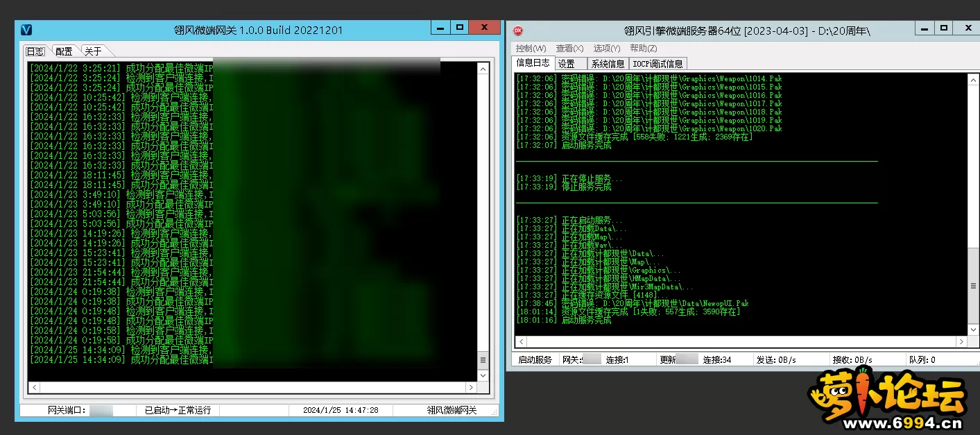Select the Weapon\1020.Pak error line
This screenshot has height=435, width=980.
click(649, 128)
